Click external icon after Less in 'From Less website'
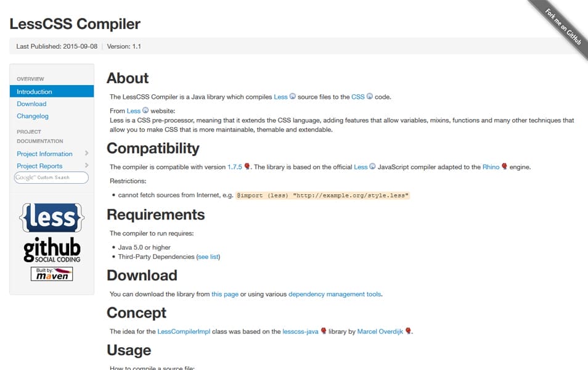588x370 pixels. (145, 110)
